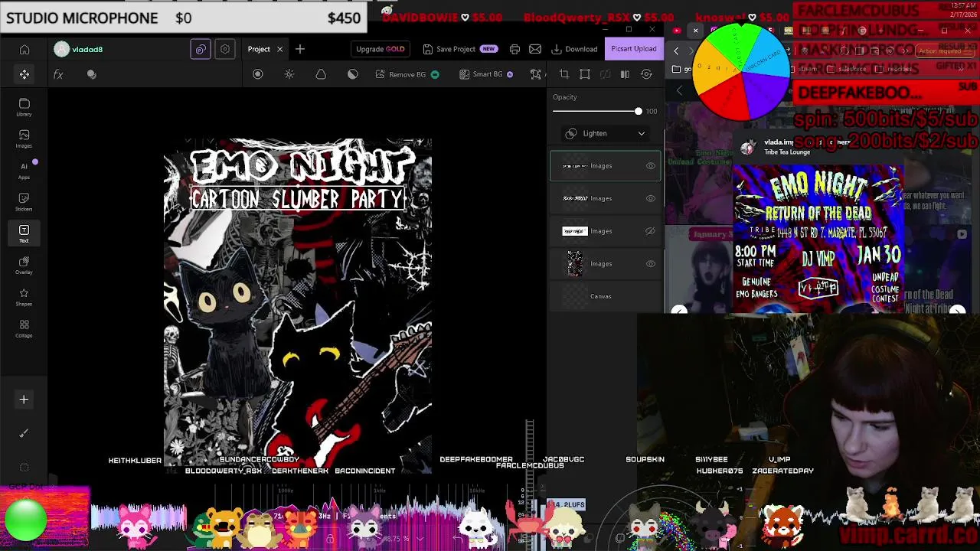980x551 pixels.
Task: Open AI Apps in sidebar
Action: tap(24, 170)
